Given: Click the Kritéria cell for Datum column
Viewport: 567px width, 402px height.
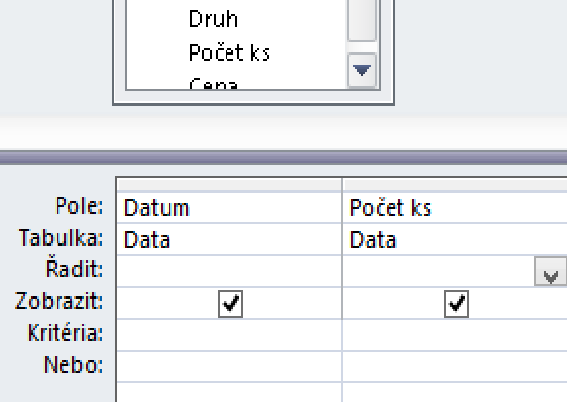Looking at the screenshot, I should coord(229,335).
